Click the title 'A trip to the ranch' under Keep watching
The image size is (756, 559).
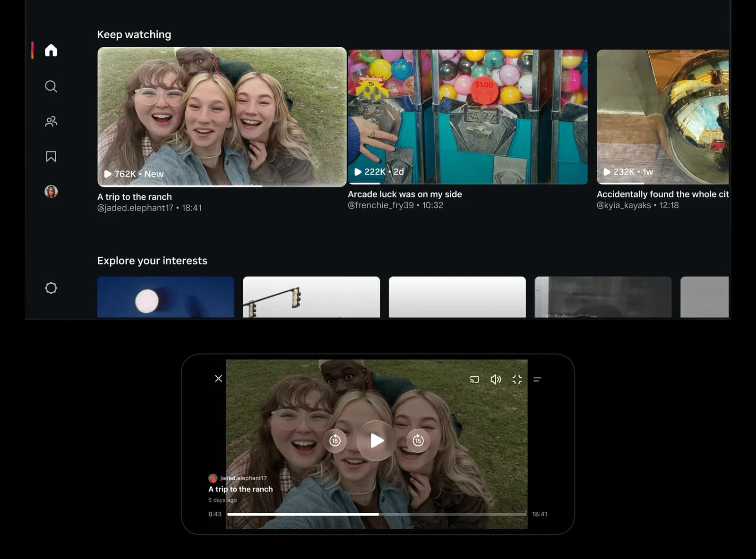135,197
